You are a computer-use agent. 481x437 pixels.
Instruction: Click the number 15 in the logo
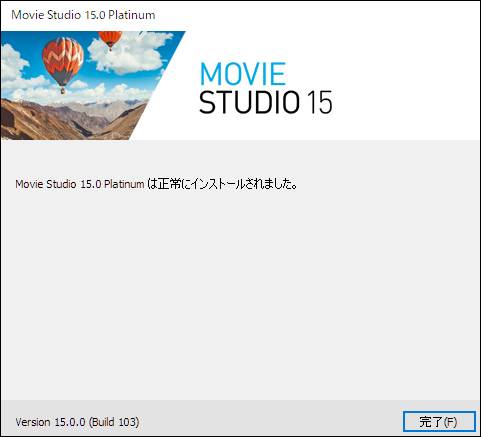point(319,102)
